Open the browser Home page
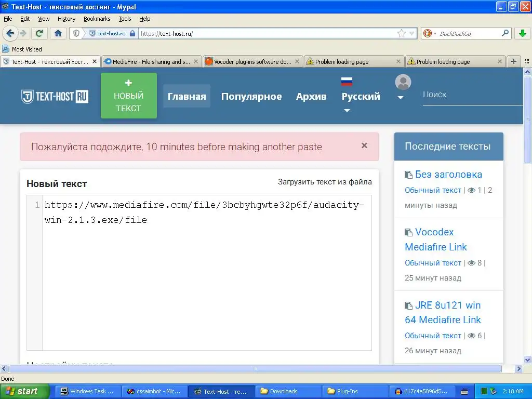 58,33
